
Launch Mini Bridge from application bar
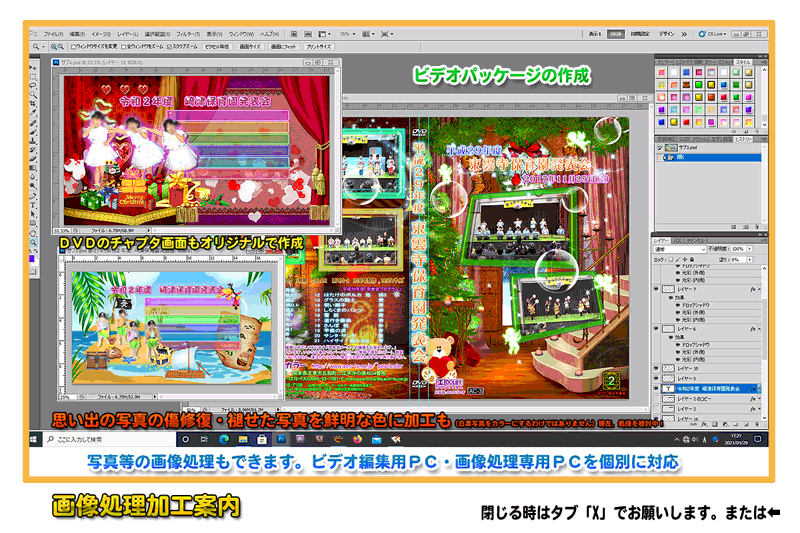tap(308, 34)
